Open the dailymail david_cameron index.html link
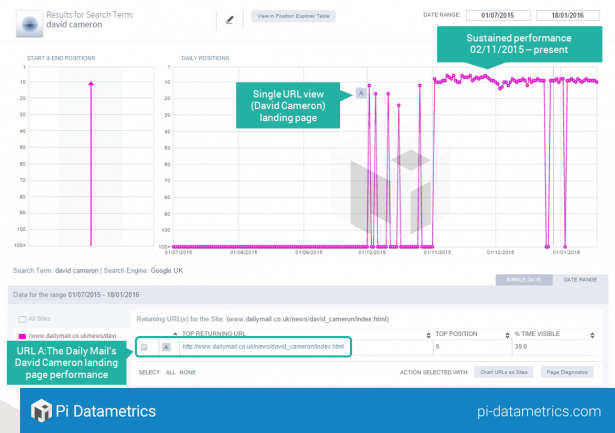615x433 pixels. [x=262, y=347]
